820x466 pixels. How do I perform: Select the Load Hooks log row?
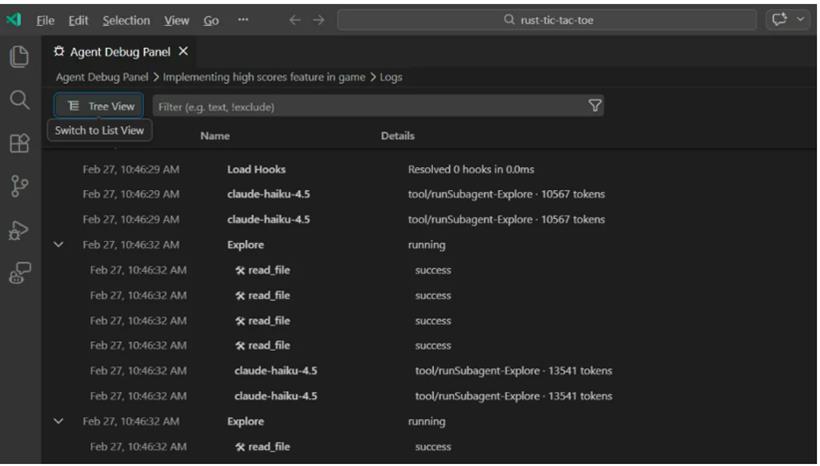click(x=256, y=169)
